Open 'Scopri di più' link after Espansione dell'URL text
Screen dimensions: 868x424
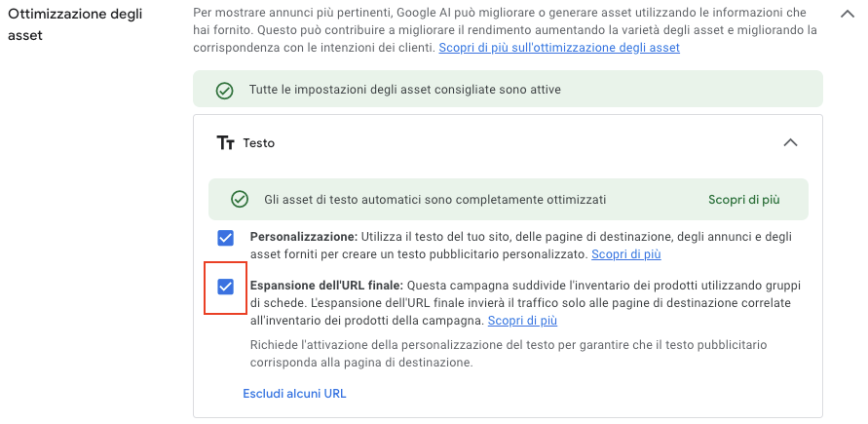coord(522,321)
